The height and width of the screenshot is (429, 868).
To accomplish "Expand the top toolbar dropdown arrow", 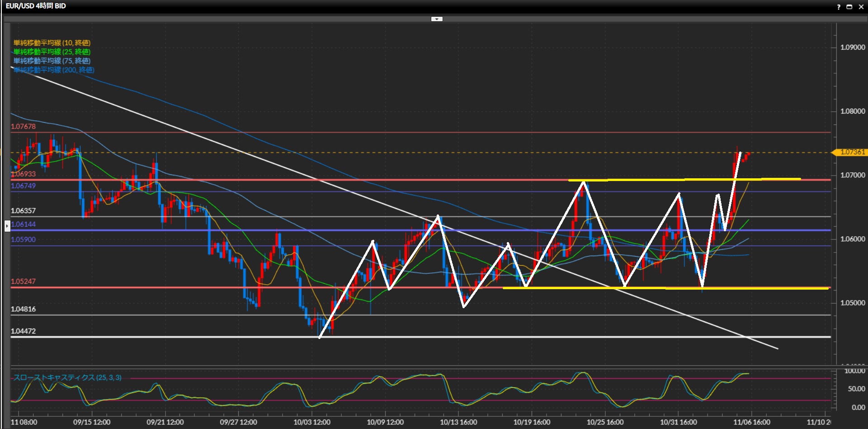I will (437, 19).
